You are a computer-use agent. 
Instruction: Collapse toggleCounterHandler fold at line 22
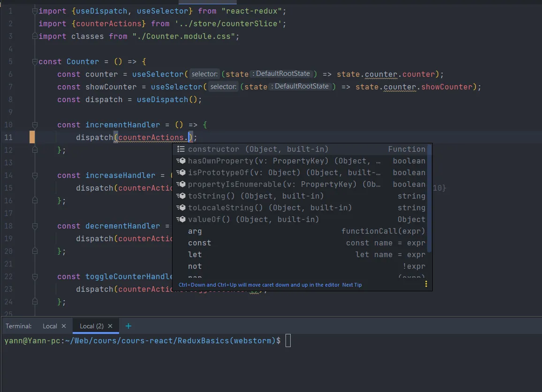coord(35,277)
